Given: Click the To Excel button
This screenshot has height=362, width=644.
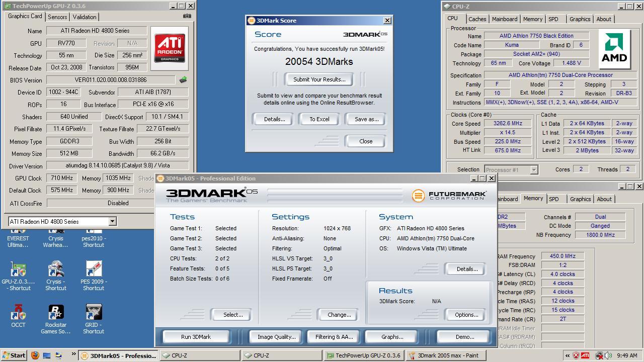Looking at the screenshot, I should [319, 119].
